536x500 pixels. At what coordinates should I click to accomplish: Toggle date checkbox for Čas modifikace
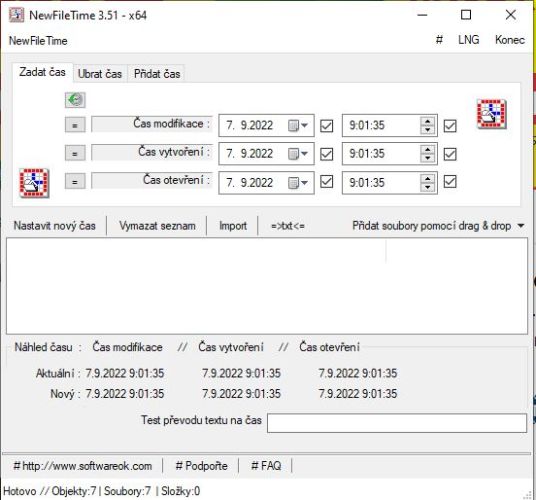pos(326,126)
